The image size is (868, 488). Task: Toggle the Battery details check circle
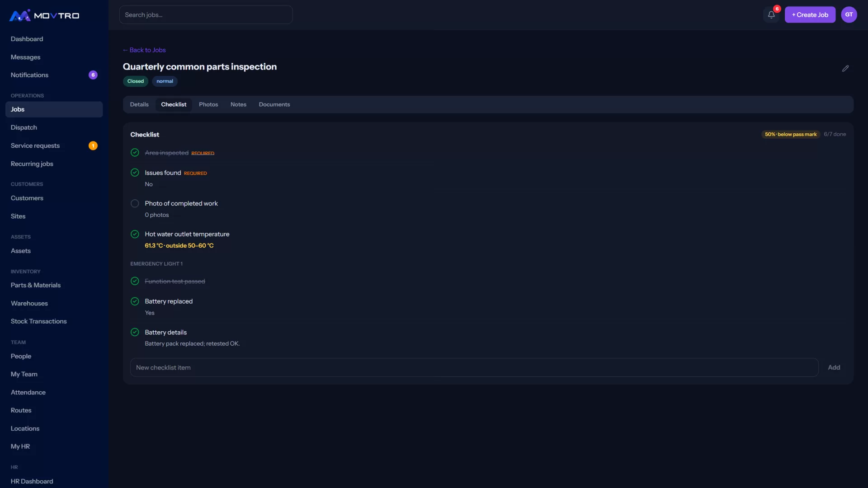pyautogui.click(x=135, y=332)
